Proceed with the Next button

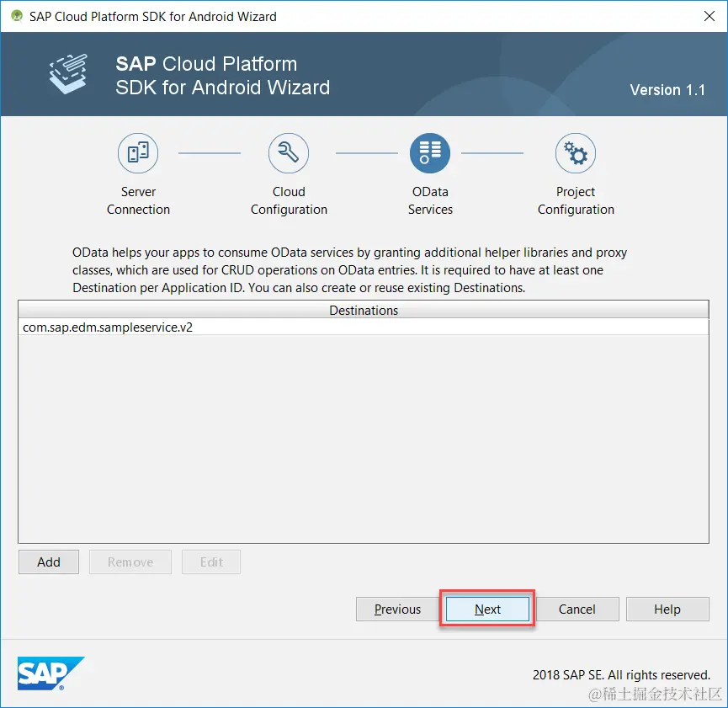click(487, 609)
